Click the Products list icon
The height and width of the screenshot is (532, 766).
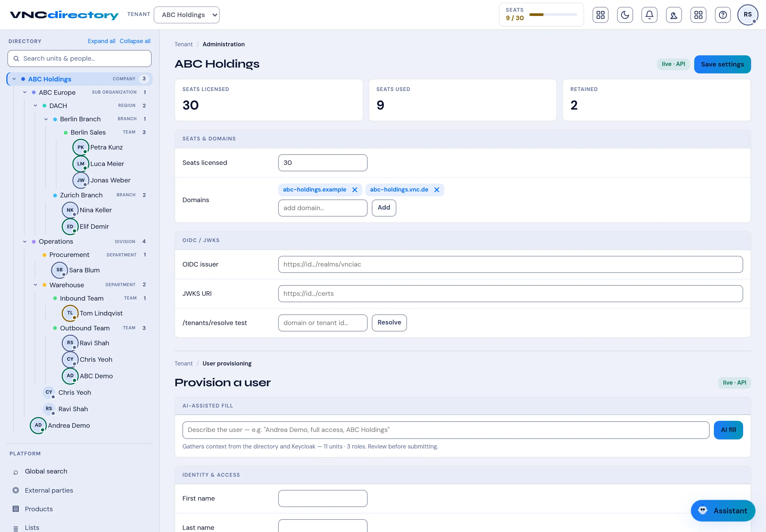pyautogui.click(x=16, y=509)
